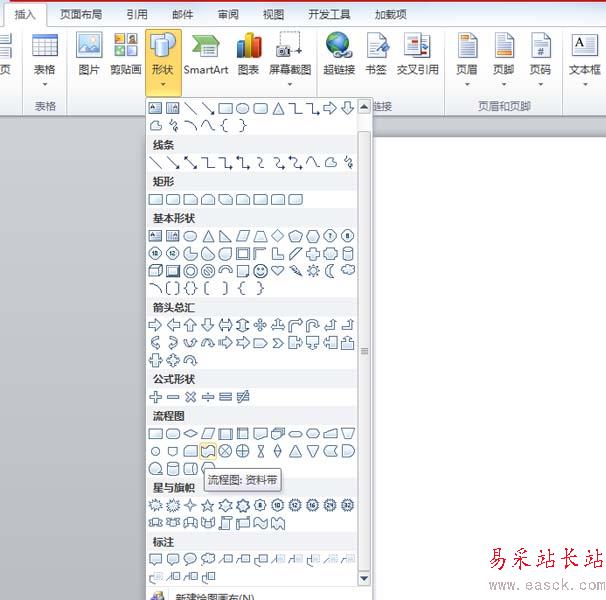Insert a 超链接 hyperlink
Viewport: 606px width, 600px height.
[x=339, y=54]
